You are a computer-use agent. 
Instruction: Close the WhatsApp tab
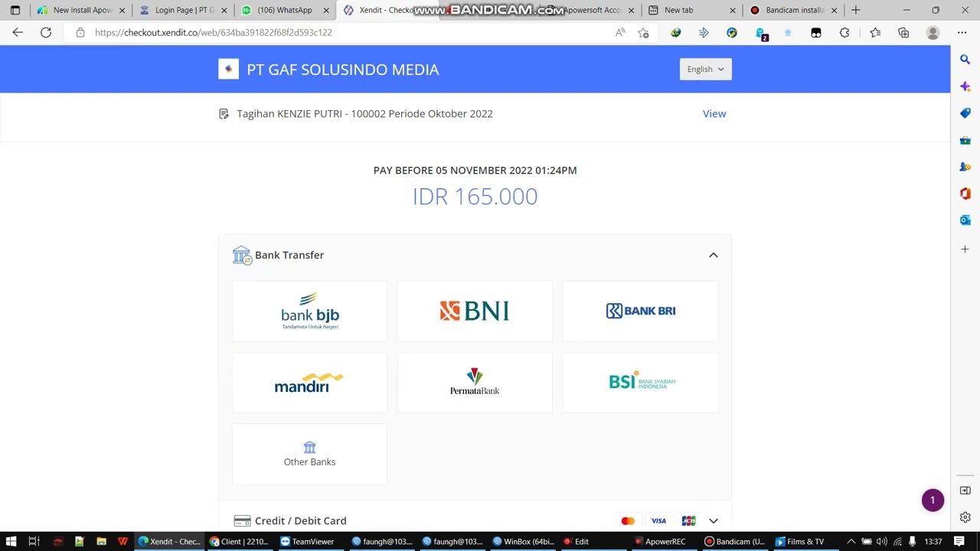[x=326, y=11]
